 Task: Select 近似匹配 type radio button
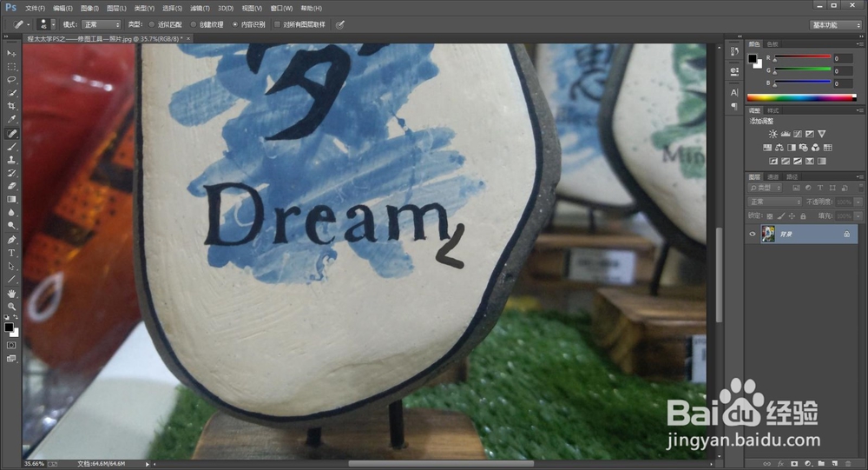152,24
